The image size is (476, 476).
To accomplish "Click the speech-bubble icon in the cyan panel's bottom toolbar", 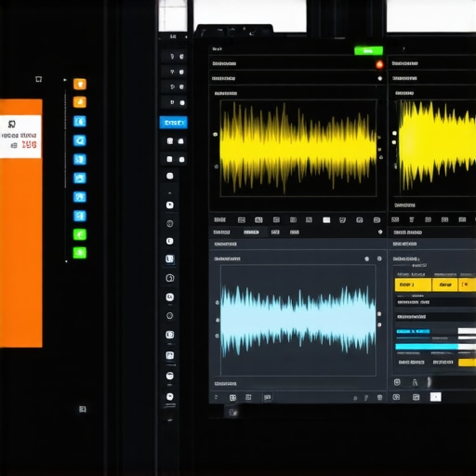I will pyautogui.click(x=267, y=398).
